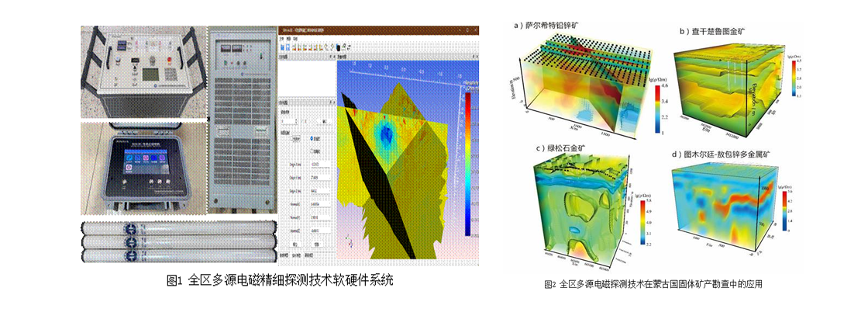
Task: Click the left button below the Normal Z field
Action: pos(295,243)
